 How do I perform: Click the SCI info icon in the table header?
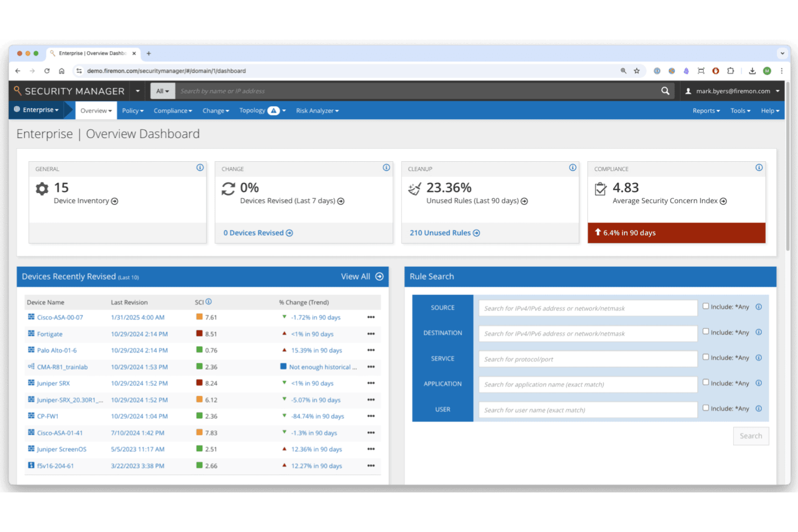pos(208,302)
